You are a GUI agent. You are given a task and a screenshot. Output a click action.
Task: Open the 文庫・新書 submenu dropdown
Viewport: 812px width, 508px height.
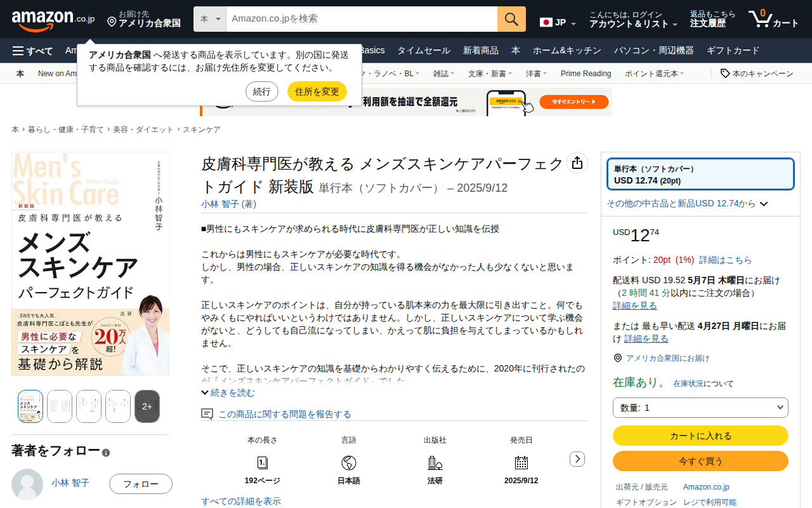490,74
